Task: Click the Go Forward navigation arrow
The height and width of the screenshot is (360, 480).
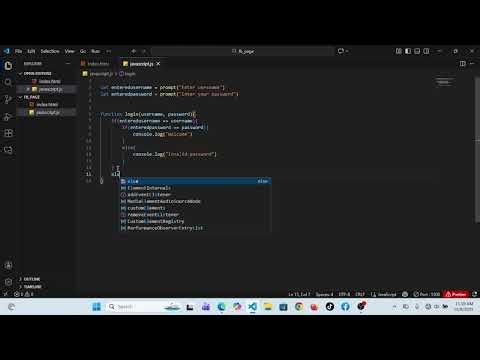Action: coord(144,51)
